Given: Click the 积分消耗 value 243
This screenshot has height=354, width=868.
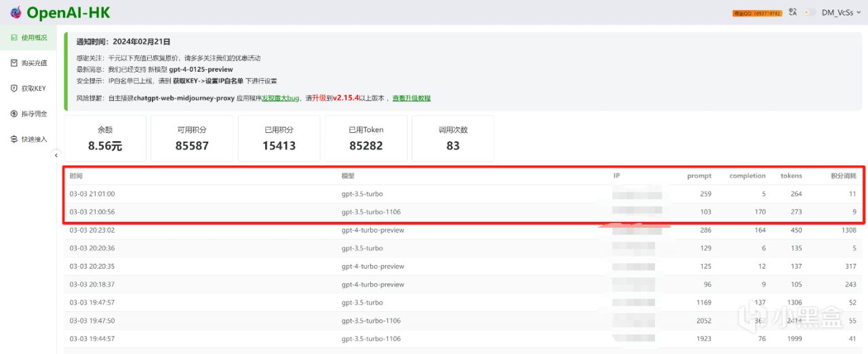Looking at the screenshot, I should [x=851, y=284].
